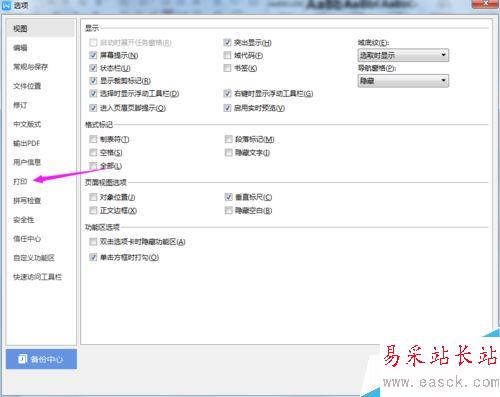Enable 段落标记(M) checkbox
The image size is (500, 397).
click(x=228, y=139)
